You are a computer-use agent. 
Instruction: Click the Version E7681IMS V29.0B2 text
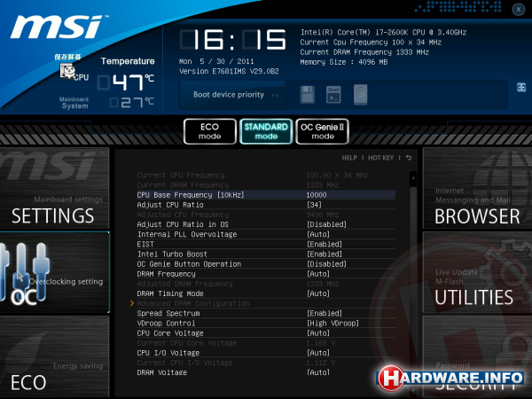229,71
